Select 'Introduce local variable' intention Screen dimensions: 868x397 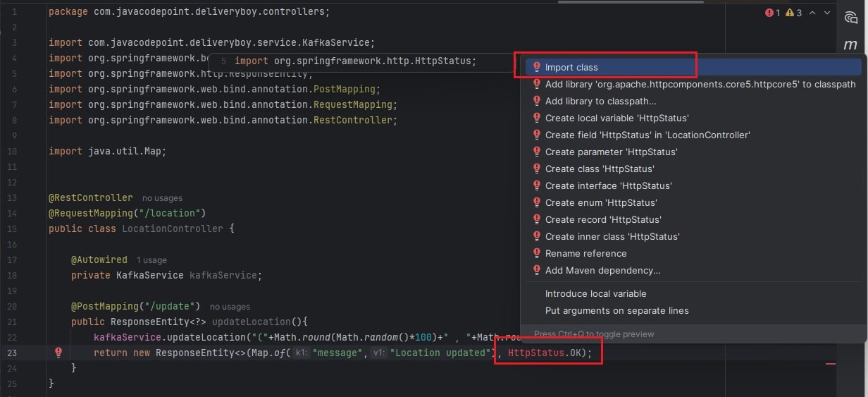595,293
